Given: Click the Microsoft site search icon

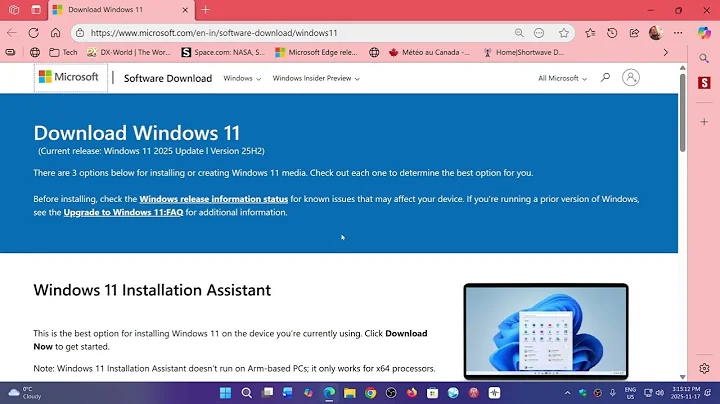Looking at the screenshot, I should point(605,78).
